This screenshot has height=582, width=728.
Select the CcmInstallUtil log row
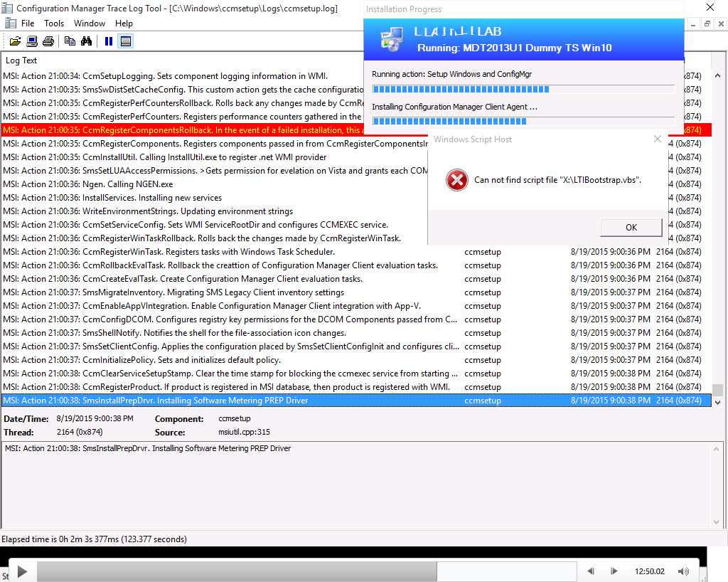click(357, 157)
